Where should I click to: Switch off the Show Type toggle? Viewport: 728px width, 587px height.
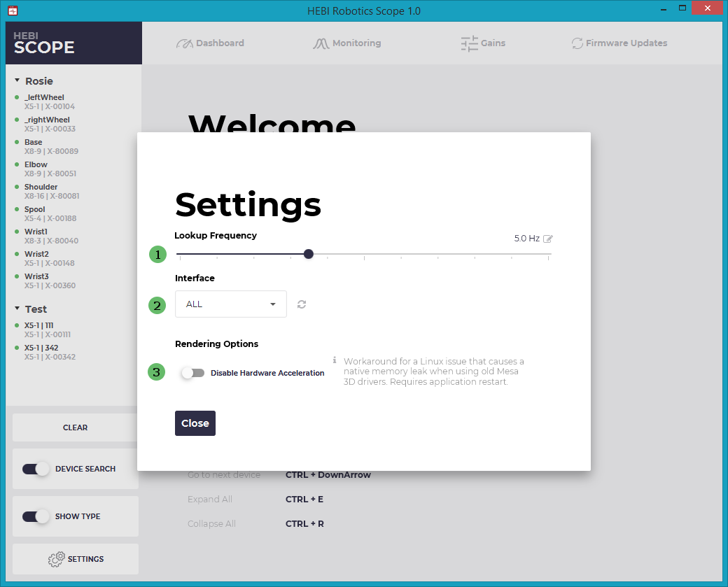(35, 516)
